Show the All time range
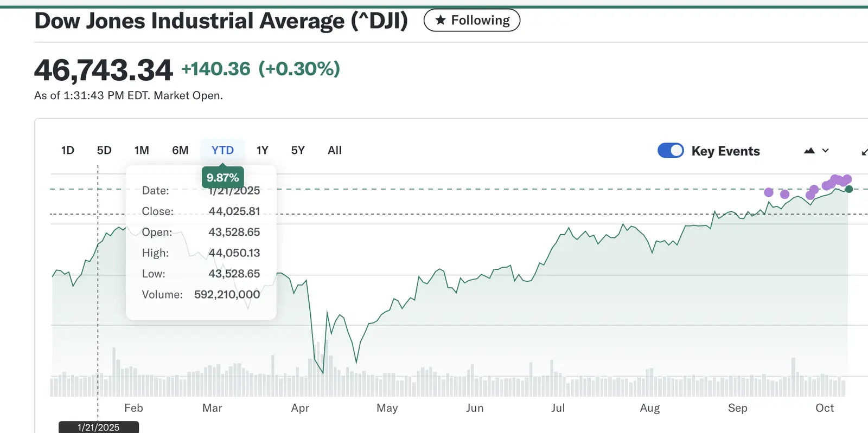Image resolution: width=868 pixels, height=433 pixels. (x=335, y=150)
